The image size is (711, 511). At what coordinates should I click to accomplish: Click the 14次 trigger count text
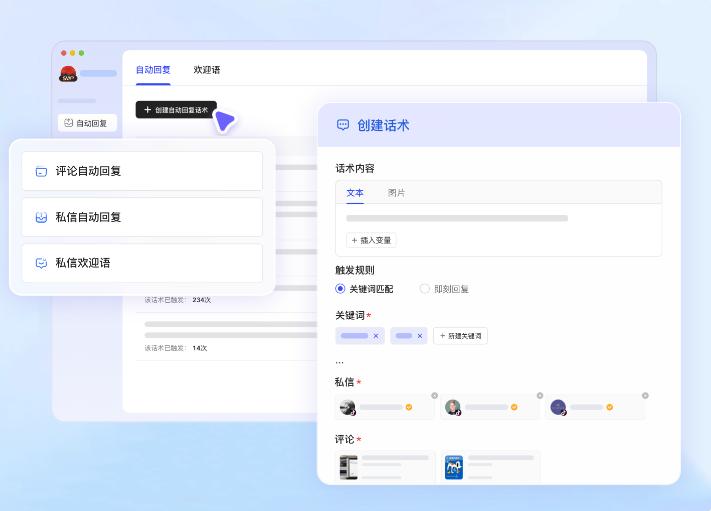tap(200, 348)
